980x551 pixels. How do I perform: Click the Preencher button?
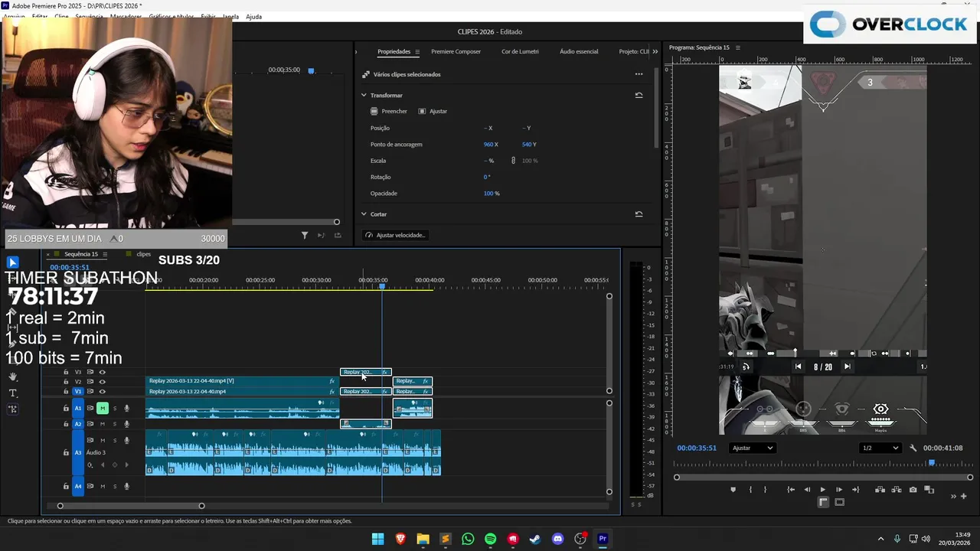tap(389, 112)
